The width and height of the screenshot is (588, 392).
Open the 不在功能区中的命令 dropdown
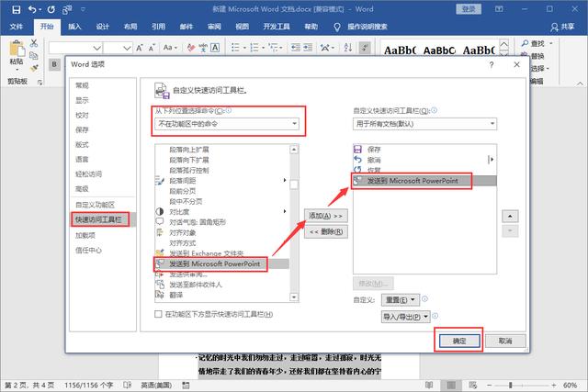227,124
